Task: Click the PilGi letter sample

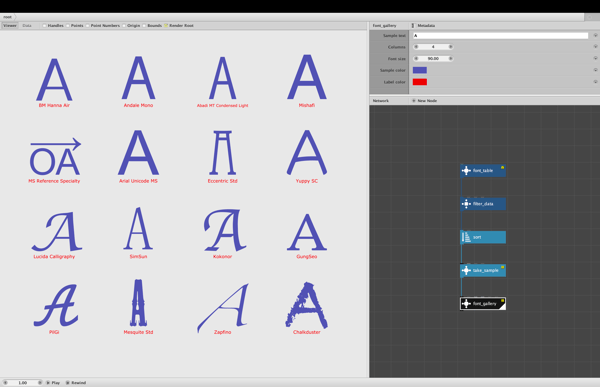Action: click(x=56, y=305)
